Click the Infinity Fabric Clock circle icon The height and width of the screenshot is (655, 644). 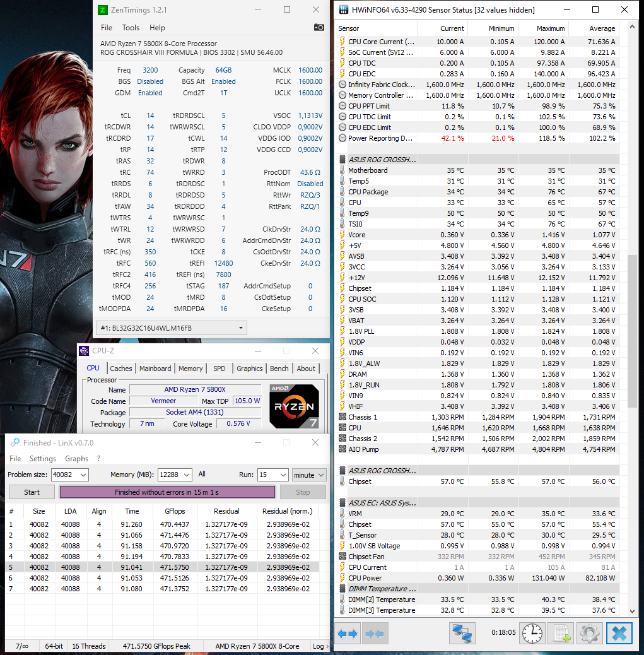[342, 85]
